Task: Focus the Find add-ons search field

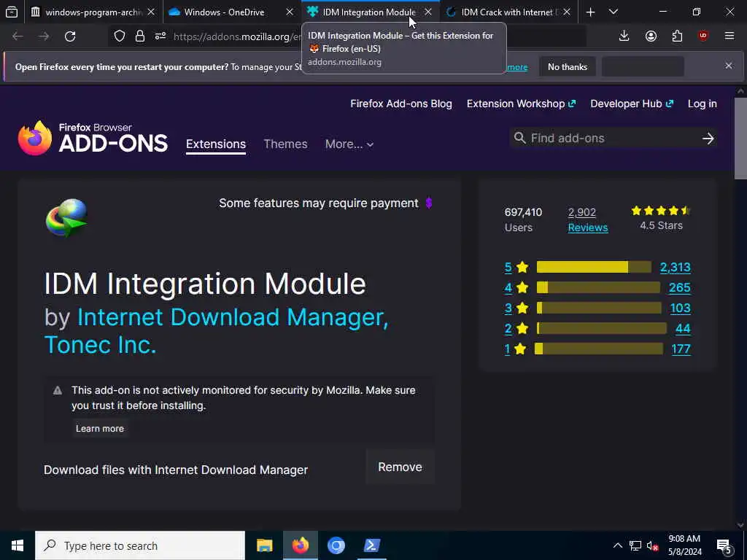Action: pyautogui.click(x=612, y=139)
